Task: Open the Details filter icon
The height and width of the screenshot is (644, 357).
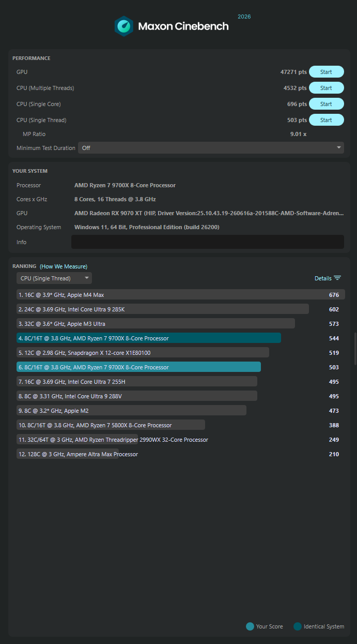Action: 337,278
